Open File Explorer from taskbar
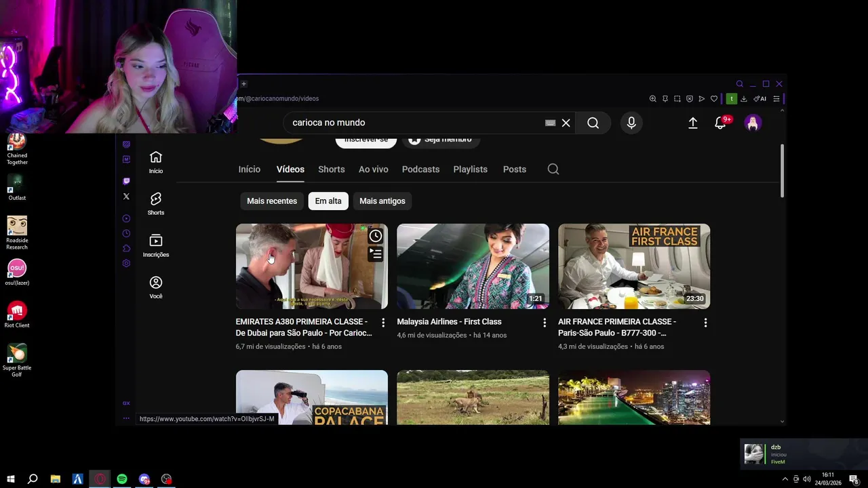This screenshot has height=488, width=868. click(x=56, y=479)
